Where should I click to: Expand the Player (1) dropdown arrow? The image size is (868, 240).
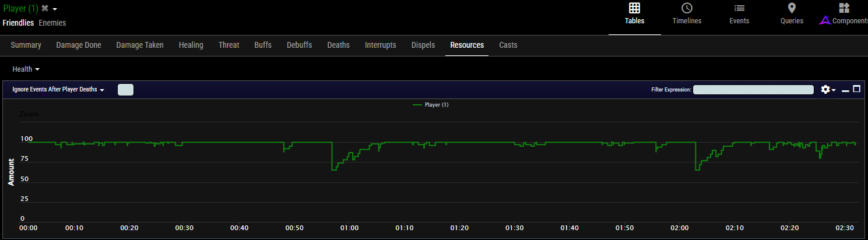point(55,9)
